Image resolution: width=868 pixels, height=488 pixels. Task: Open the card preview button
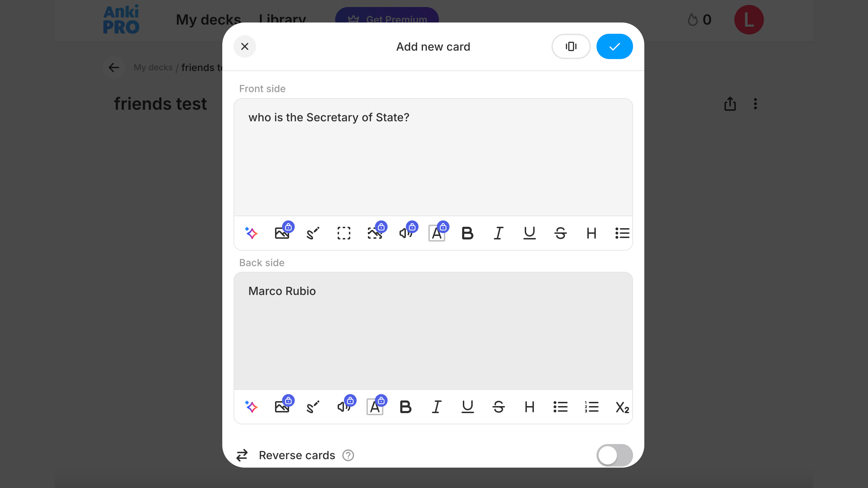(x=571, y=46)
